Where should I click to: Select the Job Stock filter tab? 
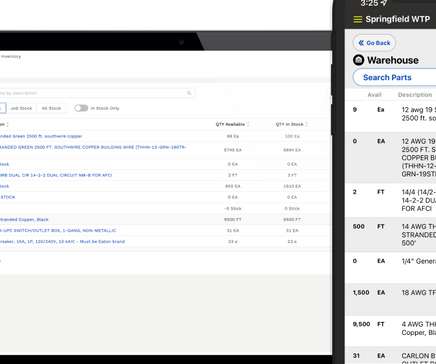21,108
